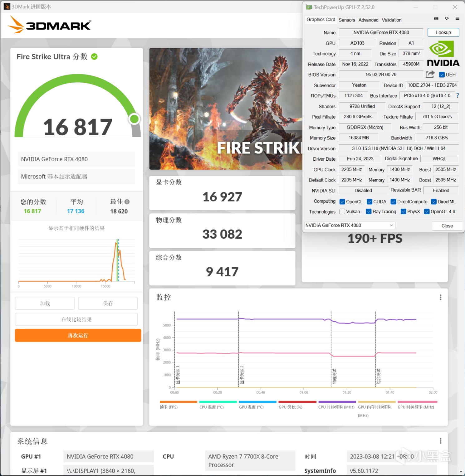The image size is (465, 476).
Task: Click the Memory Size field 16384 MB
Action: click(359, 138)
